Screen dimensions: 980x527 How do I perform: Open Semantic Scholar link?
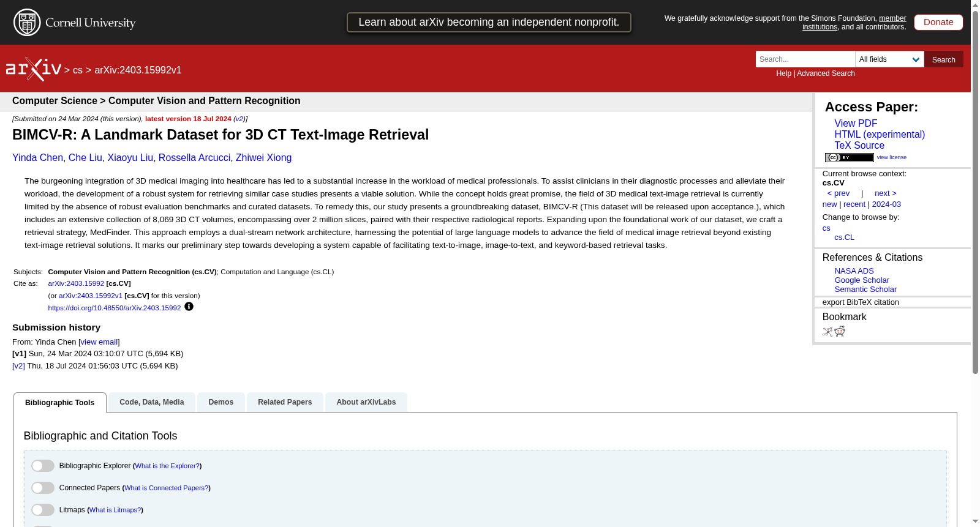click(x=865, y=290)
